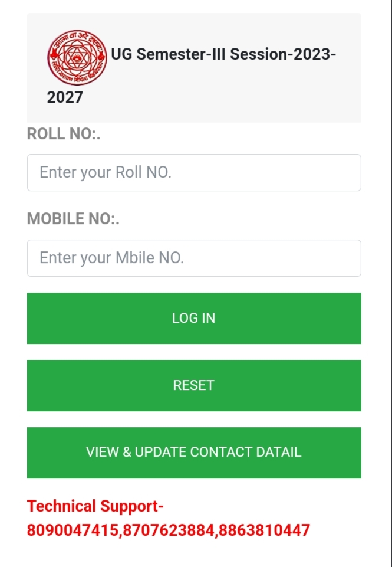Click the MOBILE NO:. label
The image size is (392, 567).
point(73,219)
